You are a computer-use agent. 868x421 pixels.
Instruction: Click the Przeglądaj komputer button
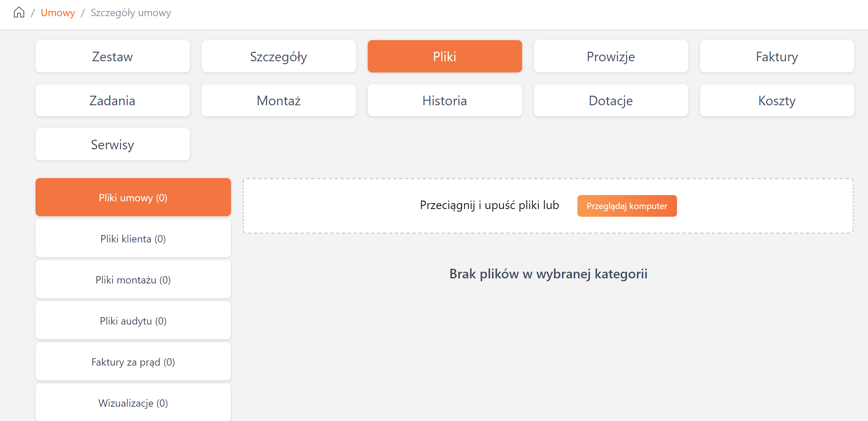tap(627, 206)
